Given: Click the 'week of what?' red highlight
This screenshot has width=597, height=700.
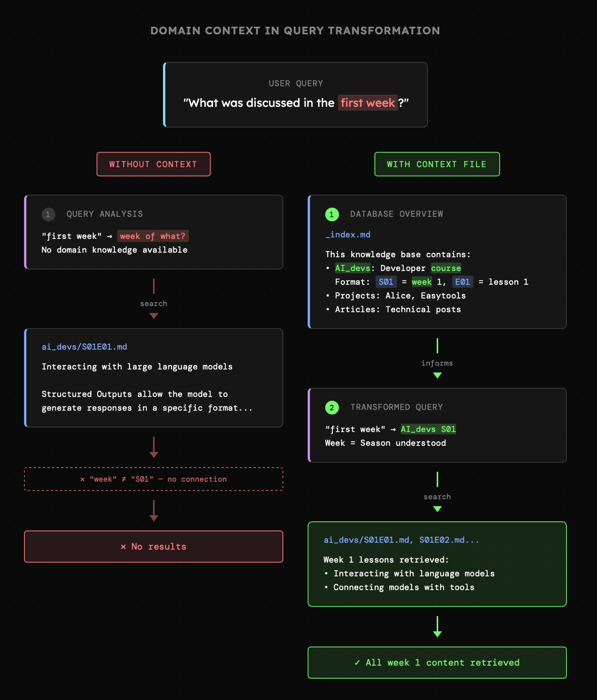Looking at the screenshot, I should [x=153, y=236].
